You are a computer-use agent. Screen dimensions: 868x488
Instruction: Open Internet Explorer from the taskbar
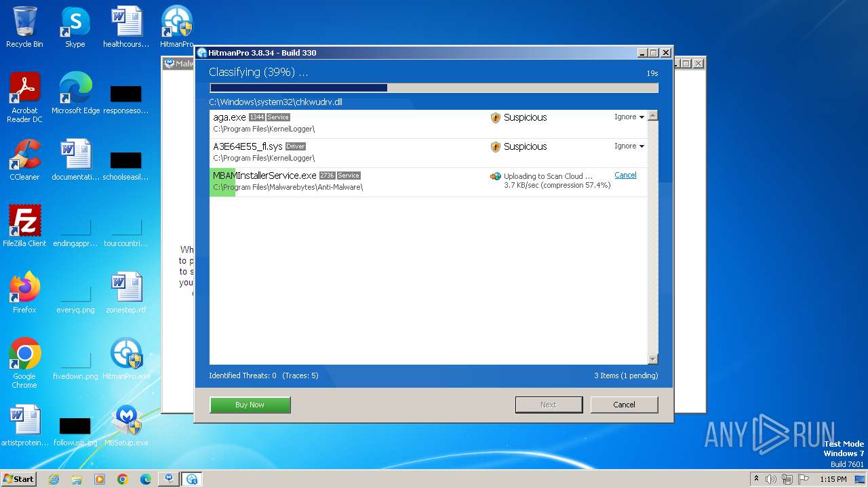pyautogui.click(x=54, y=479)
